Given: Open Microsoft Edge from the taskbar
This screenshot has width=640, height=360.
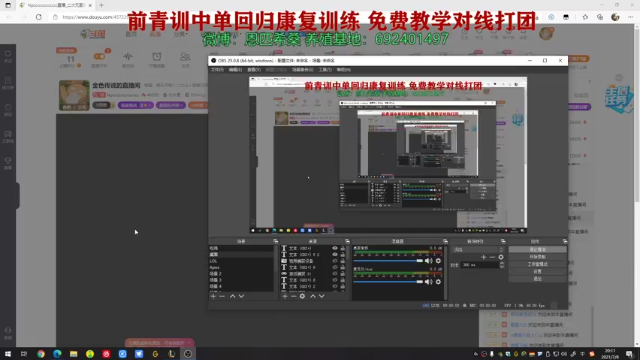Looking at the screenshot, I should tap(57, 353).
